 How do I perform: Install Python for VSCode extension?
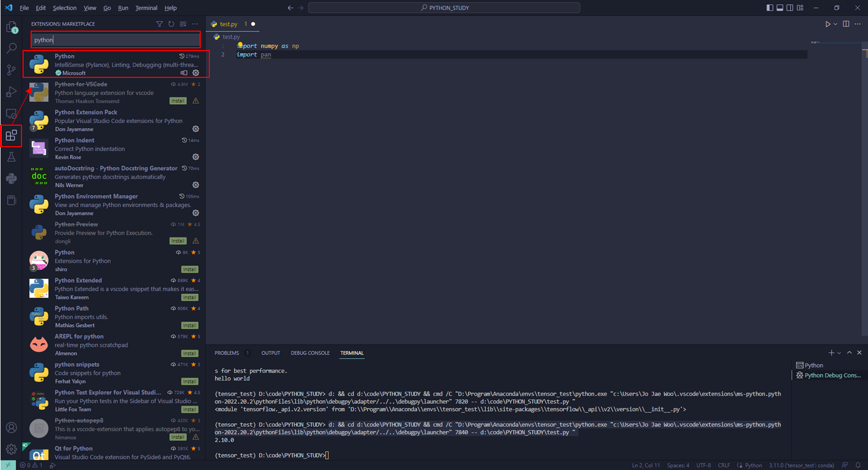tap(178, 101)
